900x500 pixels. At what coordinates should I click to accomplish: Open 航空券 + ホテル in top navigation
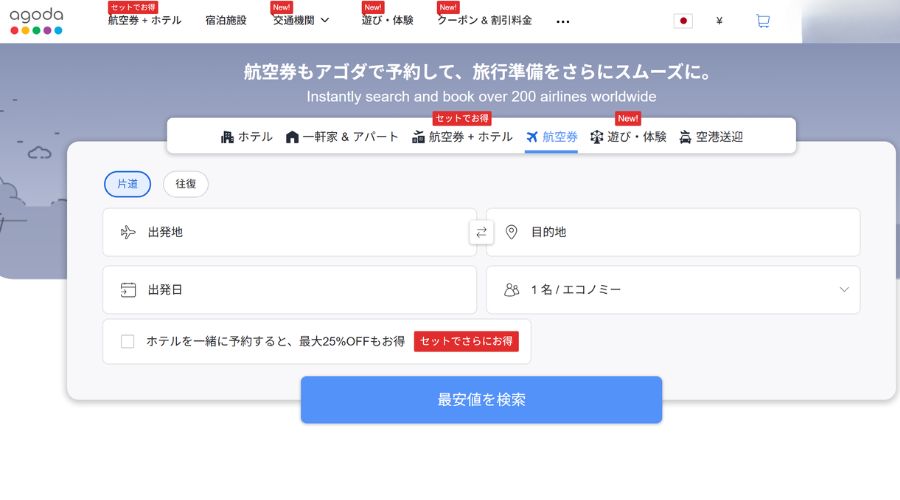click(x=145, y=20)
